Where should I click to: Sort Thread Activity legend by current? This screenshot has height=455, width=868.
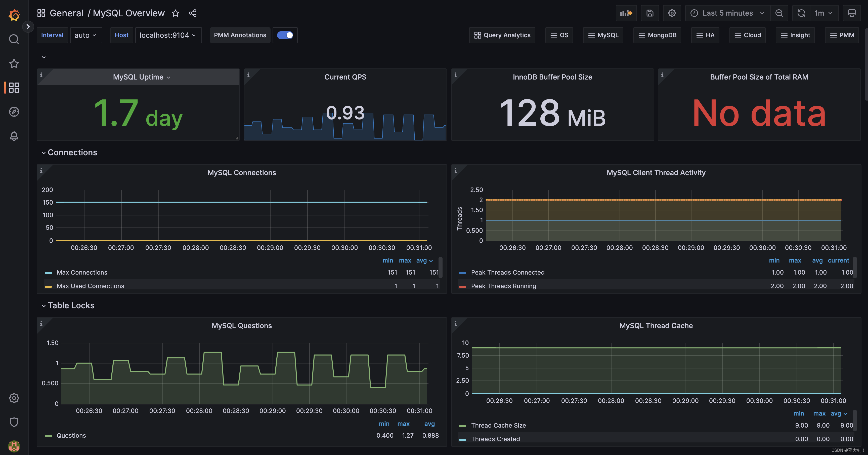coord(838,260)
